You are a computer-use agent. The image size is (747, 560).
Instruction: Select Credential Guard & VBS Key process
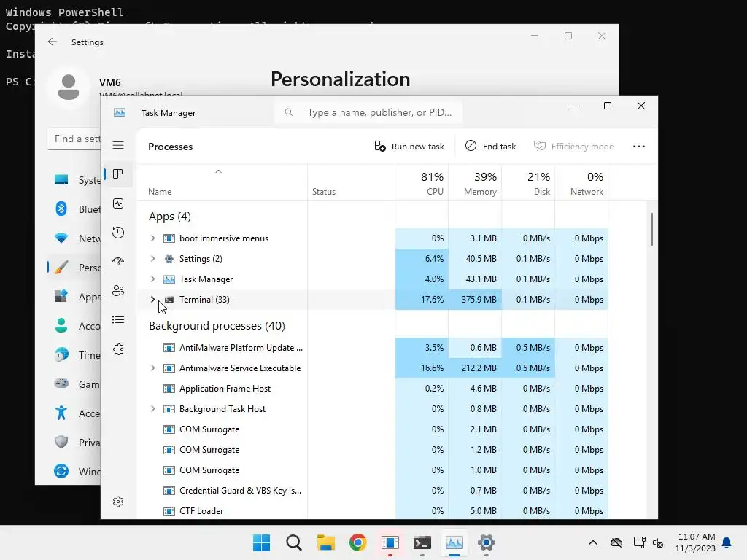[373, 491]
